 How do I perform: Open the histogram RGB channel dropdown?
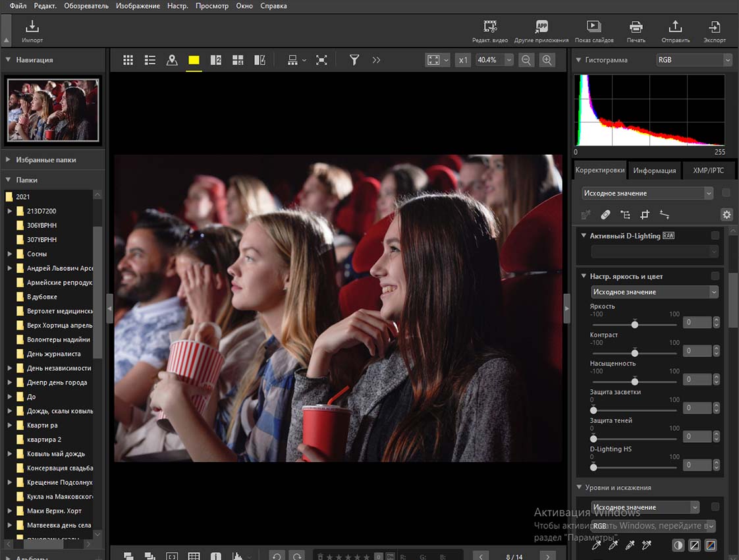694,60
